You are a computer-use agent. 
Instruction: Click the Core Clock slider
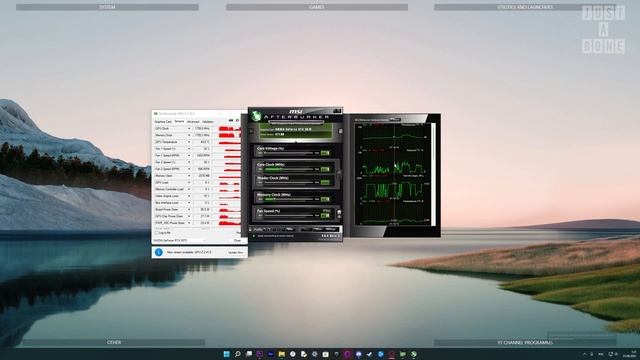[x=288, y=169]
